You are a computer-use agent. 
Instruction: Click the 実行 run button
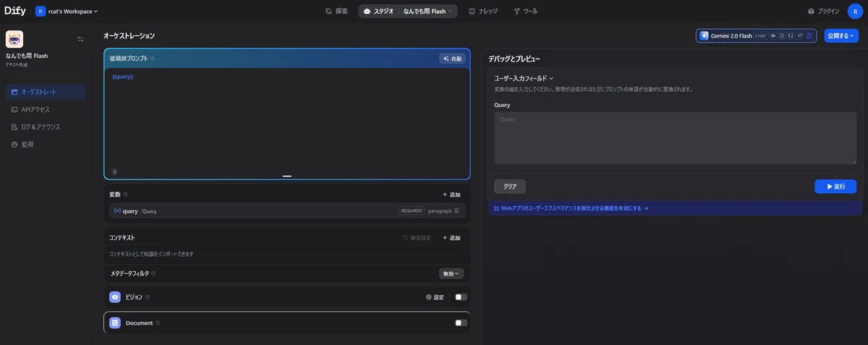tap(835, 187)
